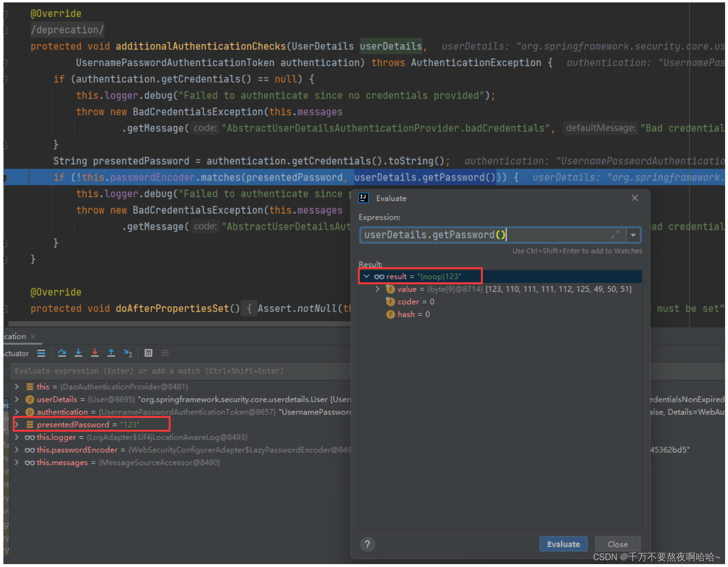Image resolution: width=728 pixels, height=567 pixels.
Task: Click the Evaluate button
Action: pos(563,544)
